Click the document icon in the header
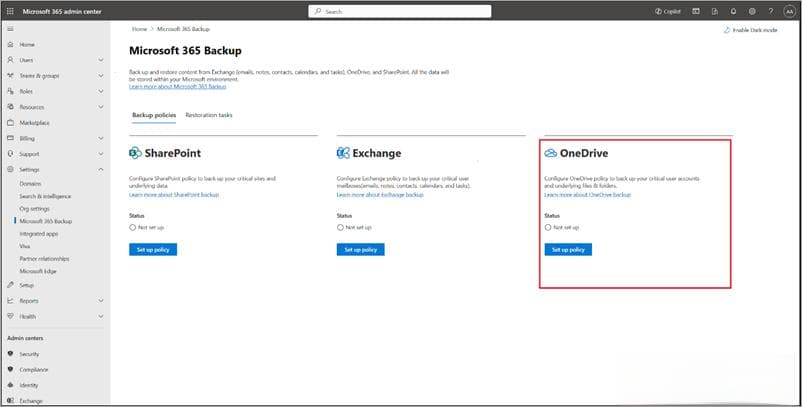Image resolution: width=802 pixels, height=407 pixels. 715,11
